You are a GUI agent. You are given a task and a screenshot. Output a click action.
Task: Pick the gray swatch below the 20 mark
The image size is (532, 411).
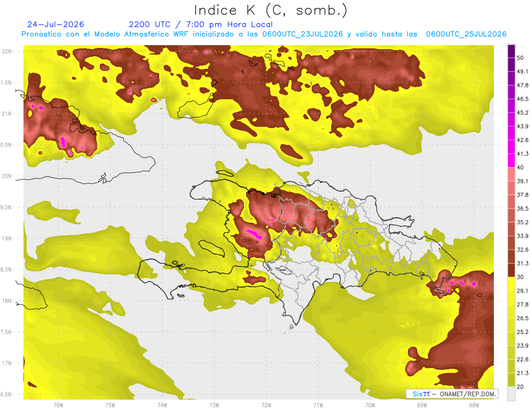coord(511,394)
